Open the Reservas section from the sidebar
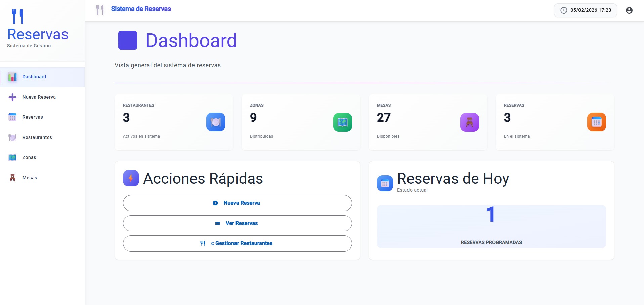 tap(33, 117)
